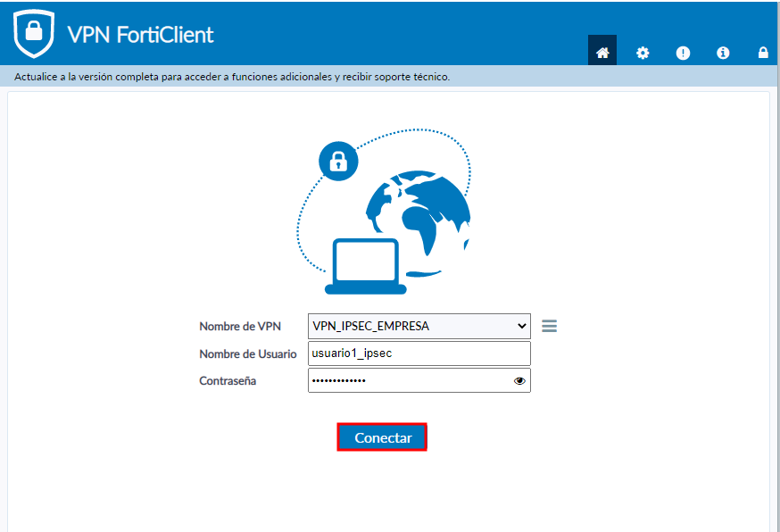The image size is (780, 532).
Task: Click the round padlock badge in illustration
Action: click(338, 162)
